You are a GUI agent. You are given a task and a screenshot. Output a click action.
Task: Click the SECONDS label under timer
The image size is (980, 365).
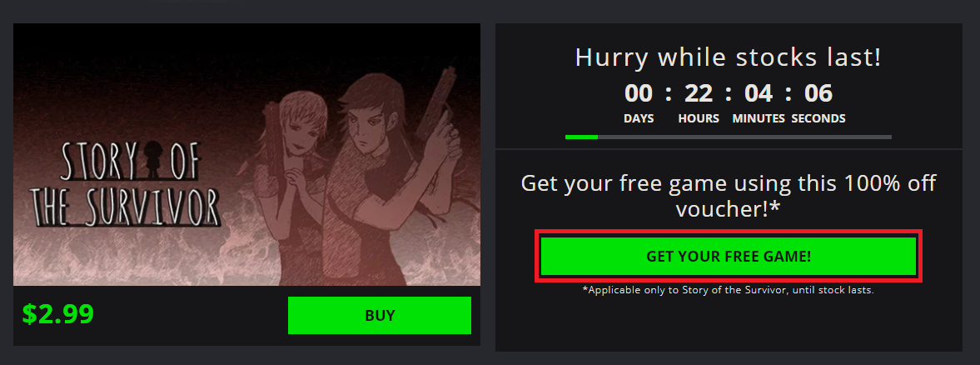pos(818,118)
